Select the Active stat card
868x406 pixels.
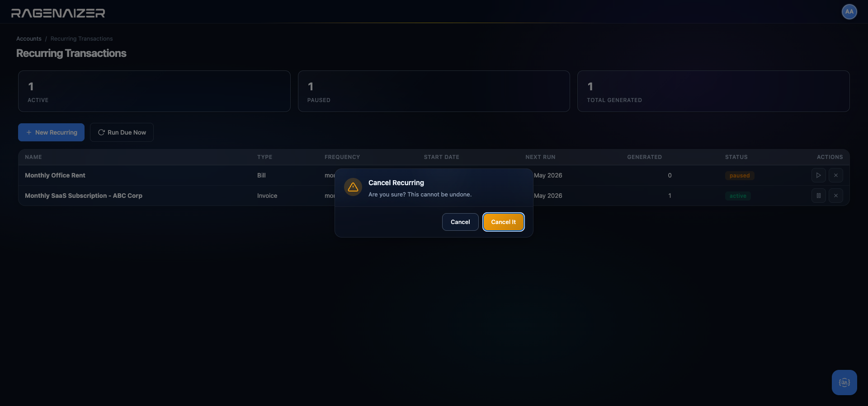point(154,91)
